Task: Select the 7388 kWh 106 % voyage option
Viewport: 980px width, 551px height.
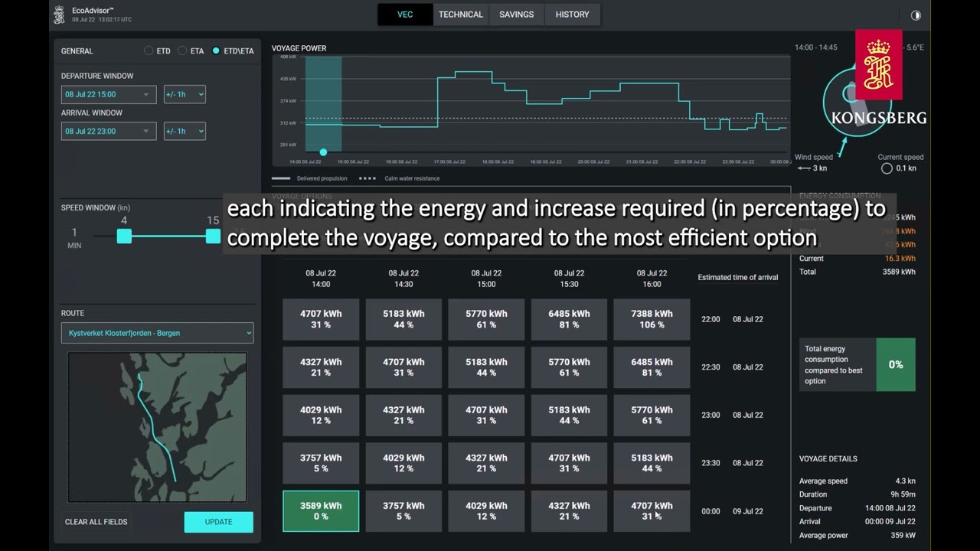Action: [652, 319]
